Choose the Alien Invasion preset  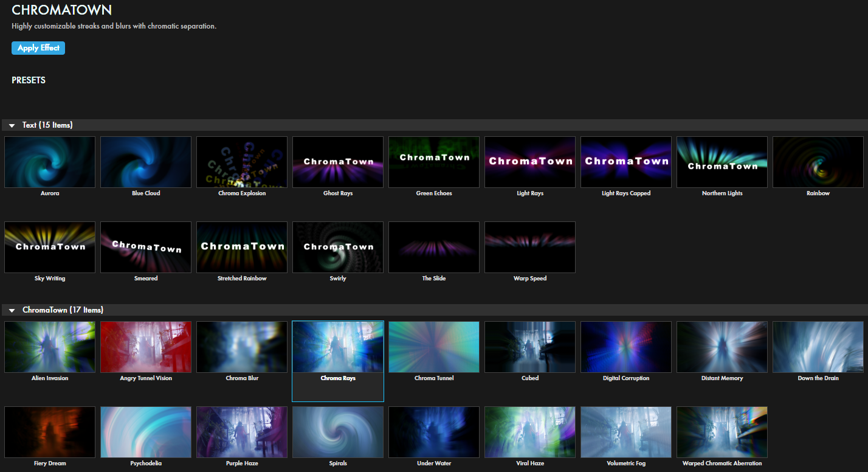click(50, 347)
